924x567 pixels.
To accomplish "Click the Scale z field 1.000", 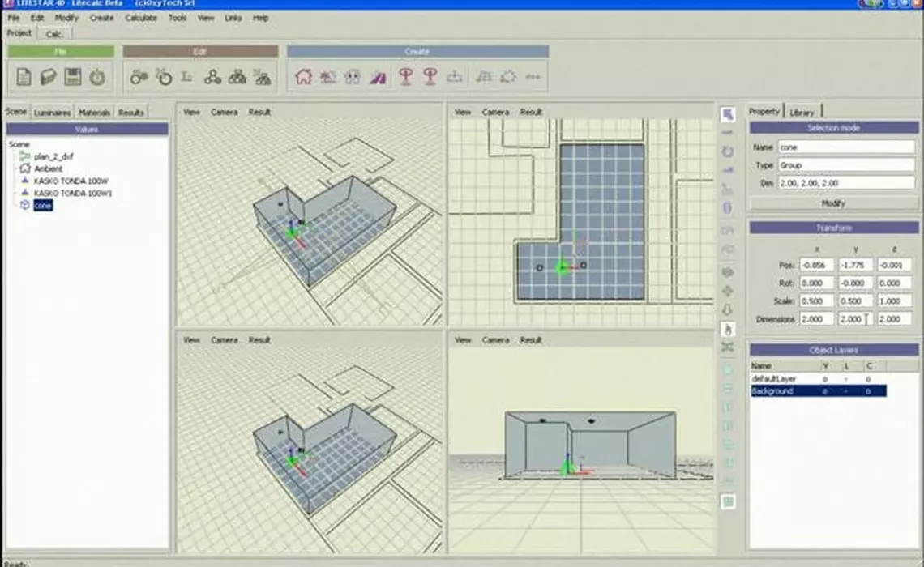I will pyautogui.click(x=894, y=301).
